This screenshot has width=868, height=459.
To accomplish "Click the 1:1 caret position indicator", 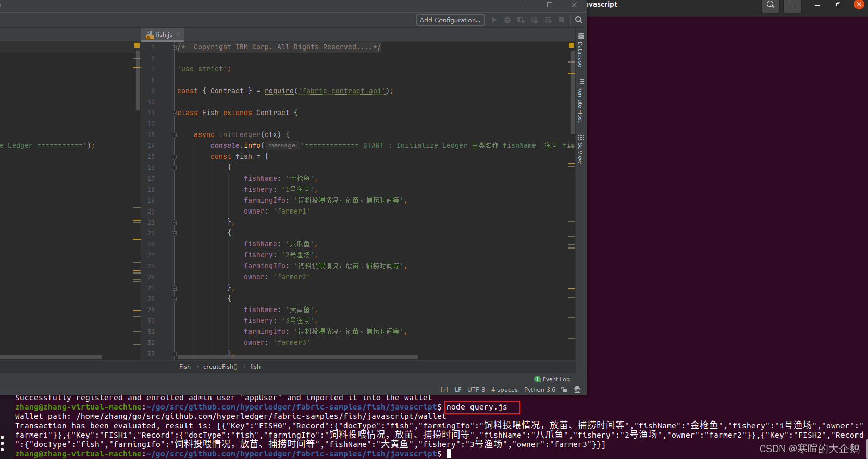I will tap(444, 389).
